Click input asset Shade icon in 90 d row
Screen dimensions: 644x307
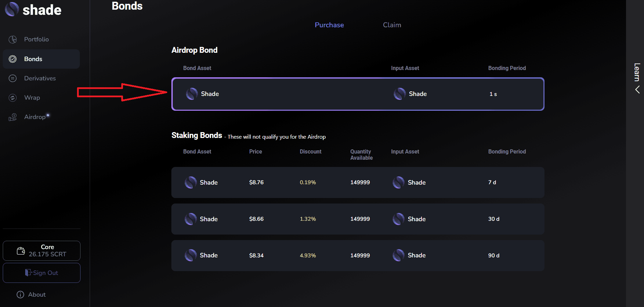point(399,255)
